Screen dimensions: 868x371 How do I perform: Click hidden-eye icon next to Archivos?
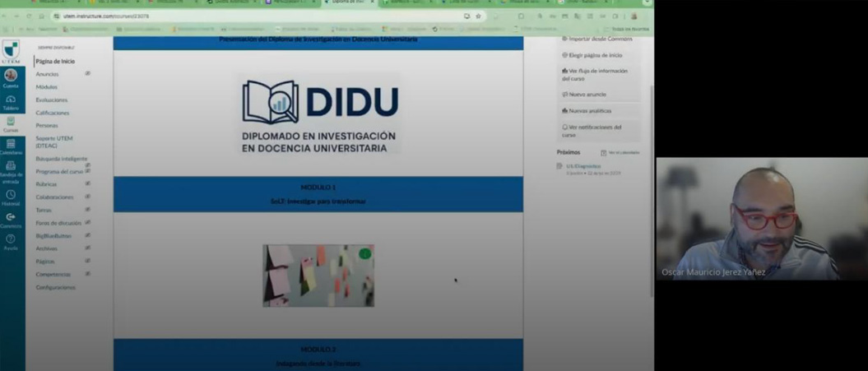pyautogui.click(x=87, y=248)
